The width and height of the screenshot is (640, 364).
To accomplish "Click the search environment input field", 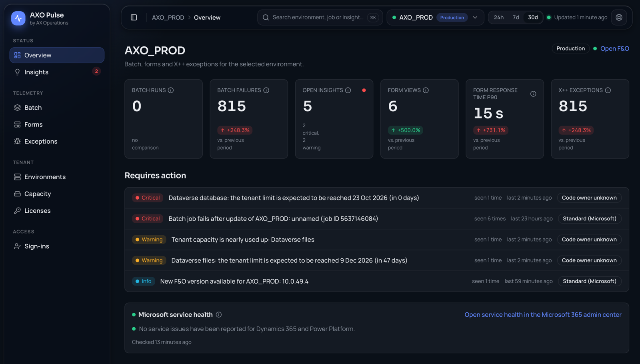I will tap(320, 18).
